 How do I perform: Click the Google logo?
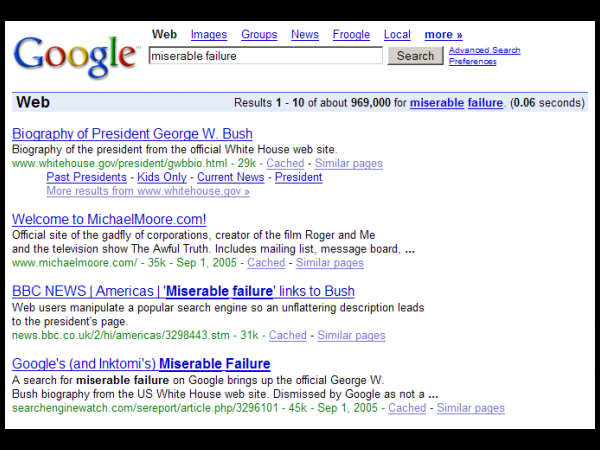(76, 56)
